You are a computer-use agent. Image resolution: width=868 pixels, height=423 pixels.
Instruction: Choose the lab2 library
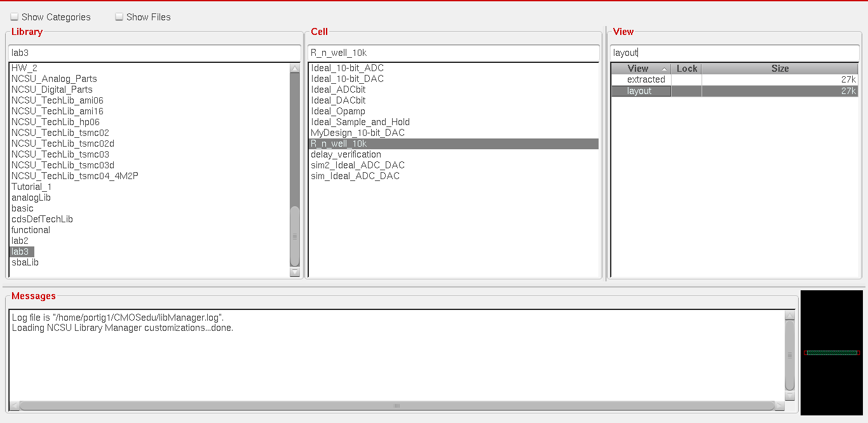pyautogui.click(x=20, y=241)
